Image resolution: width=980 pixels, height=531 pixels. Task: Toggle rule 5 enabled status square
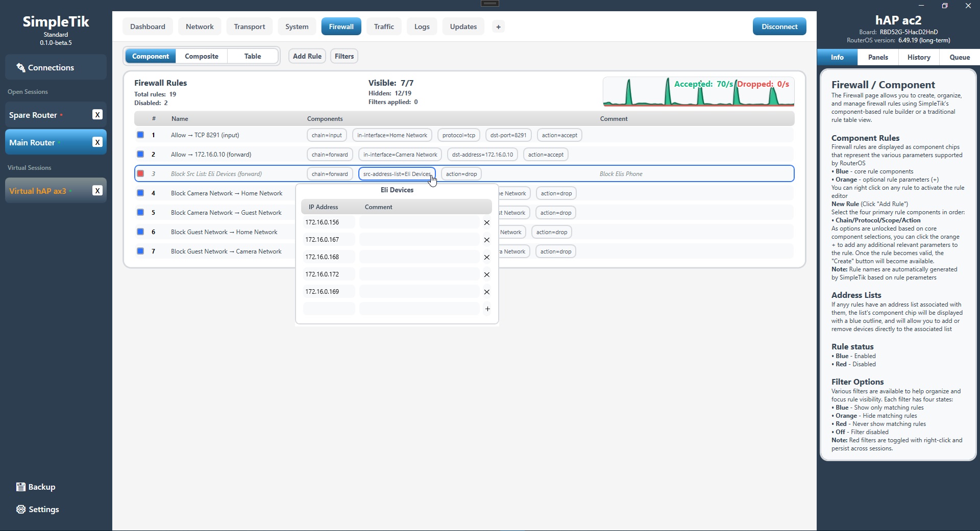[140, 212]
